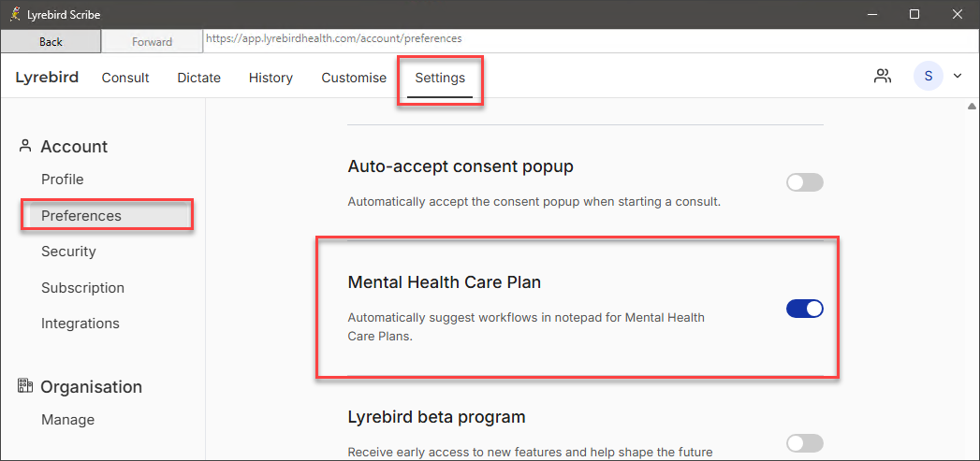980x461 pixels.
Task: Enable Auto-accept consent popup toggle
Action: click(804, 182)
